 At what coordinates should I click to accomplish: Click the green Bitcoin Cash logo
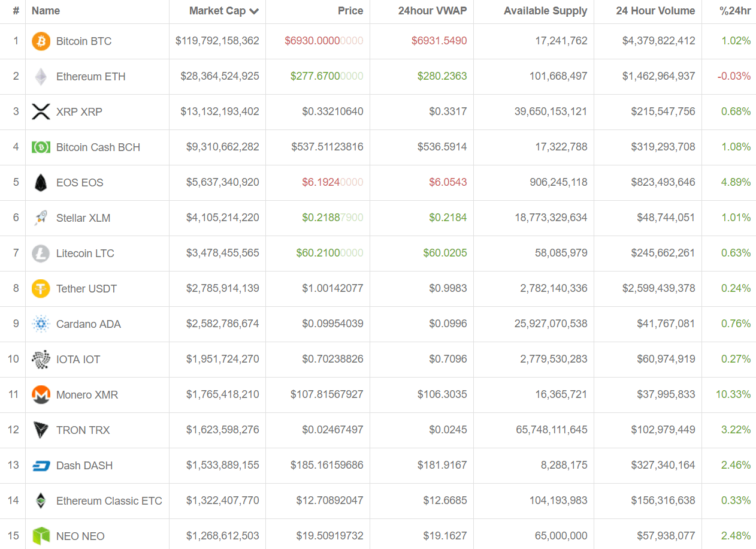click(x=41, y=147)
